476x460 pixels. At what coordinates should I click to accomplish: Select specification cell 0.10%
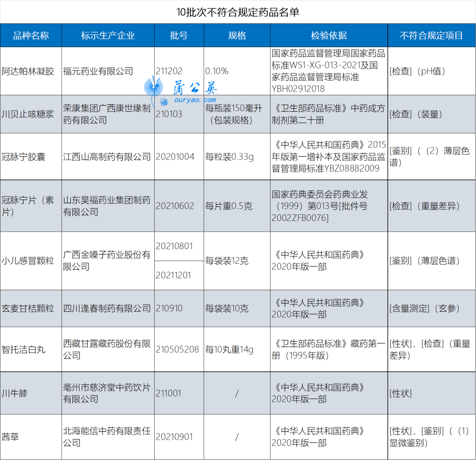[237, 71]
